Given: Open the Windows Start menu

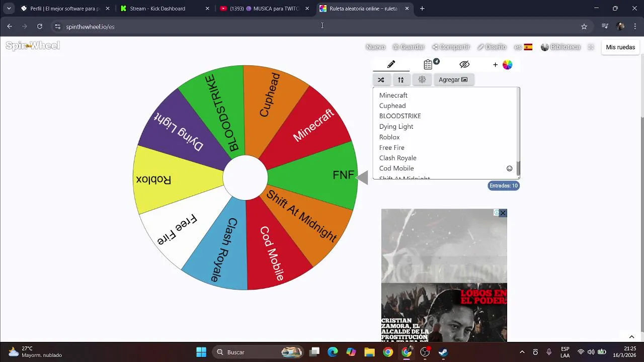Looking at the screenshot, I should (201, 352).
